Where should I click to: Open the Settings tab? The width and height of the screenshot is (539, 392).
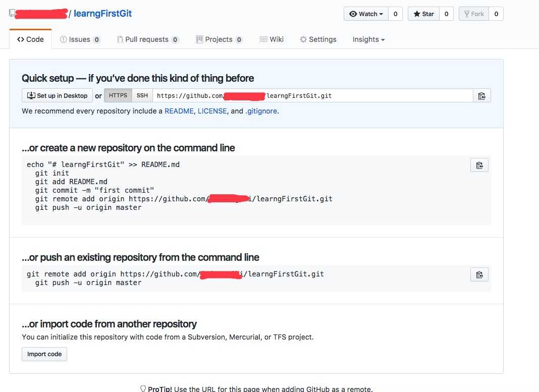[x=318, y=39]
